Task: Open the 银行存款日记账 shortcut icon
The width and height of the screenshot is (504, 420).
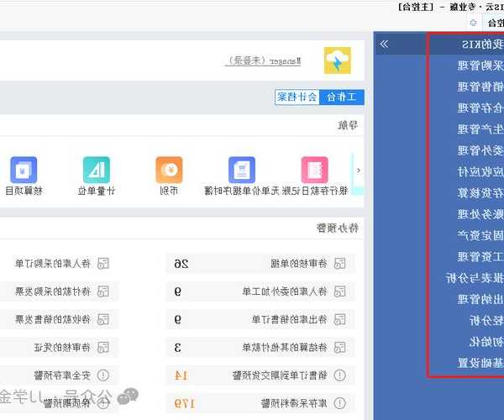Action: pyautogui.click(x=315, y=170)
